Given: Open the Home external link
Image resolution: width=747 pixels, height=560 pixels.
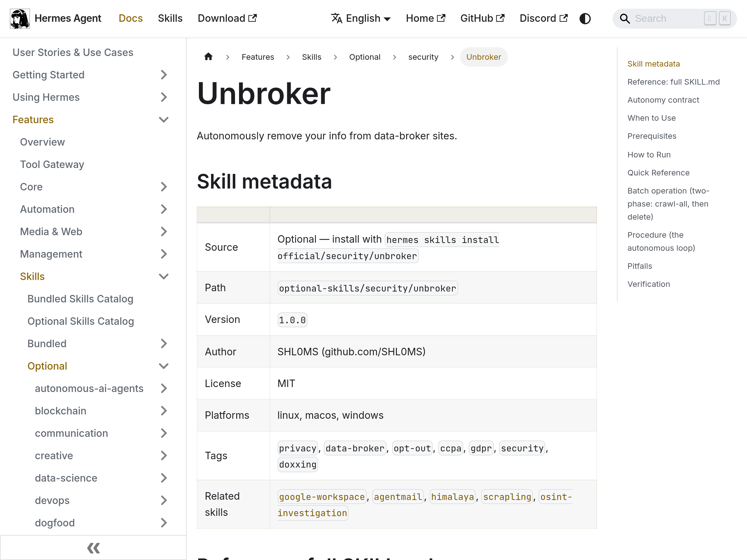Looking at the screenshot, I should [425, 18].
